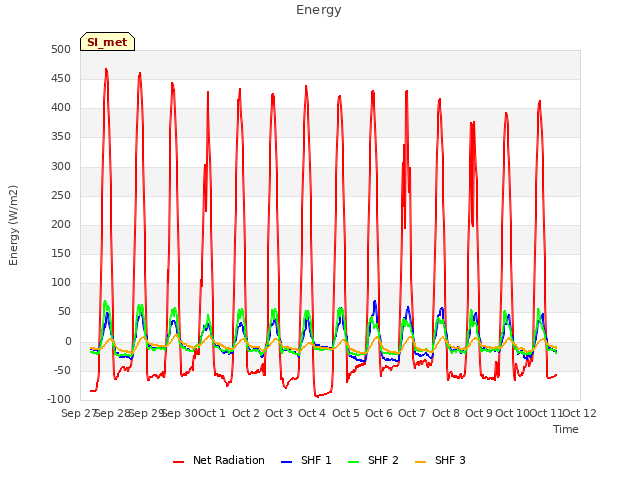Click the Oct 2 x-axis tick label
This screenshot has width=640, height=480.
pyautogui.click(x=246, y=413)
